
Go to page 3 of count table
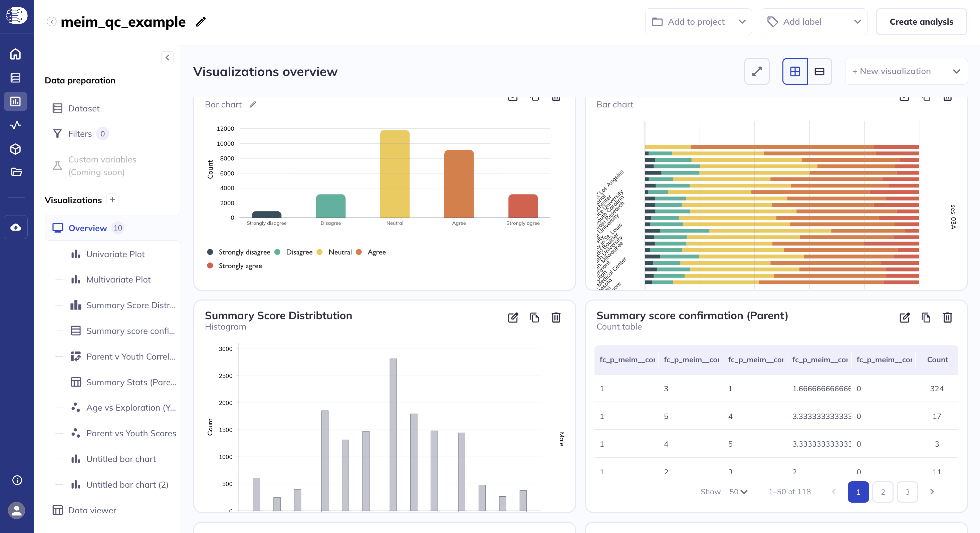tap(907, 492)
